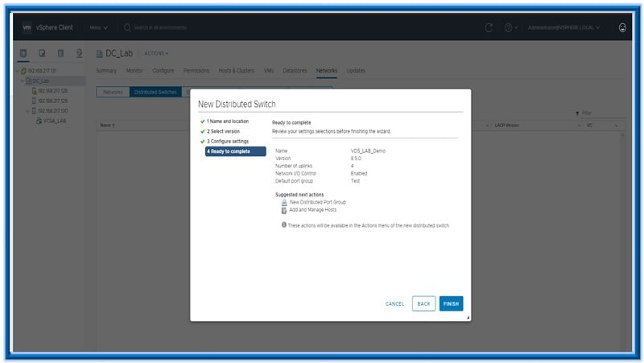Open the Networking inventory view icon
Image resolution: width=644 pixels, height=363 pixels.
click(79, 53)
